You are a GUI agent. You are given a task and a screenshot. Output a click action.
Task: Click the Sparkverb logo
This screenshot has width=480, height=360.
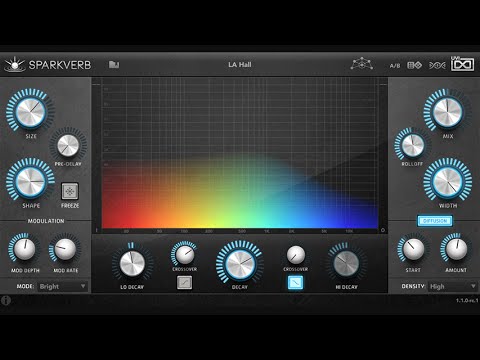pyautogui.click(x=48, y=64)
